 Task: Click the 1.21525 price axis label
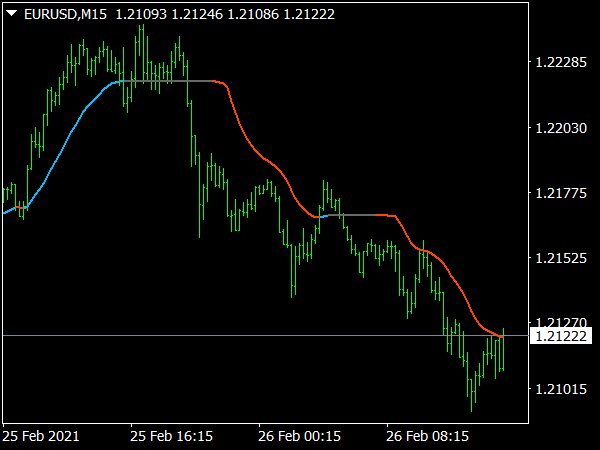click(561, 258)
